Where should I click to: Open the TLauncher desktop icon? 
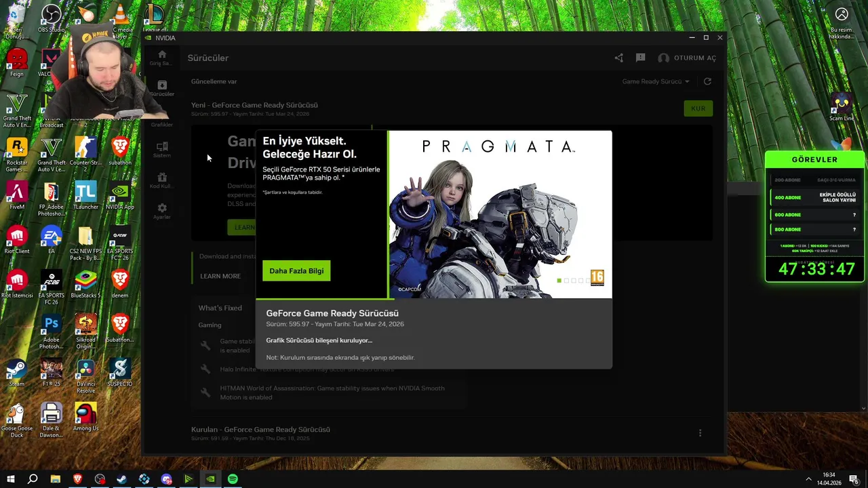(85, 196)
